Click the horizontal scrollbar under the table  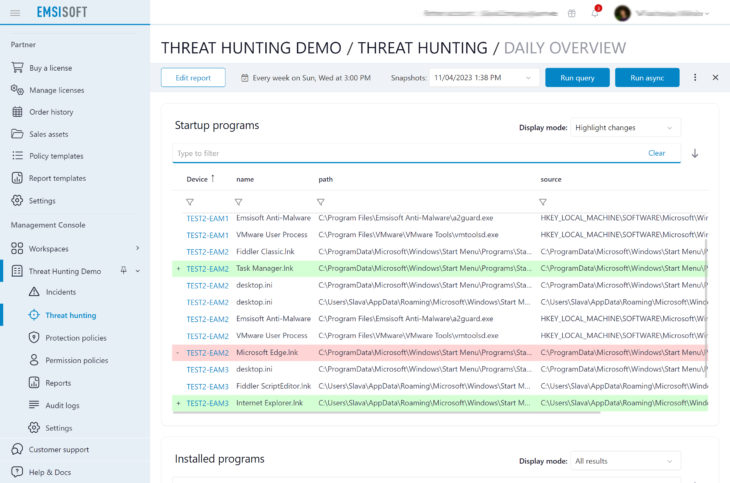(386, 412)
